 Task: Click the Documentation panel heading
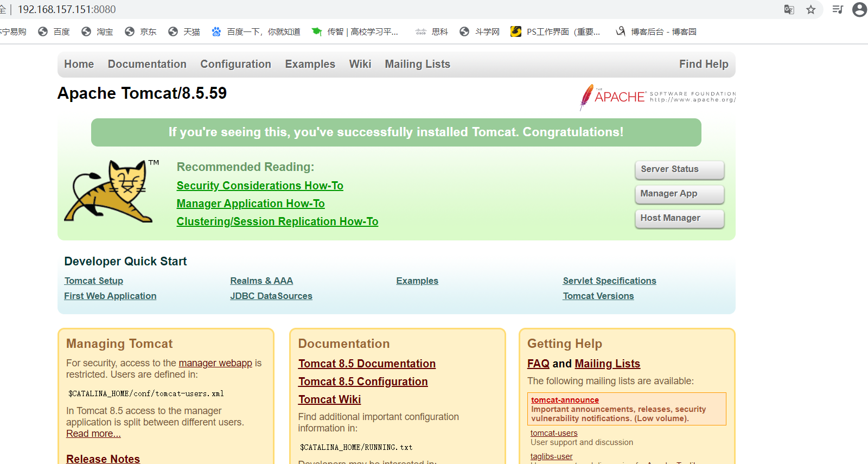(x=344, y=344)
